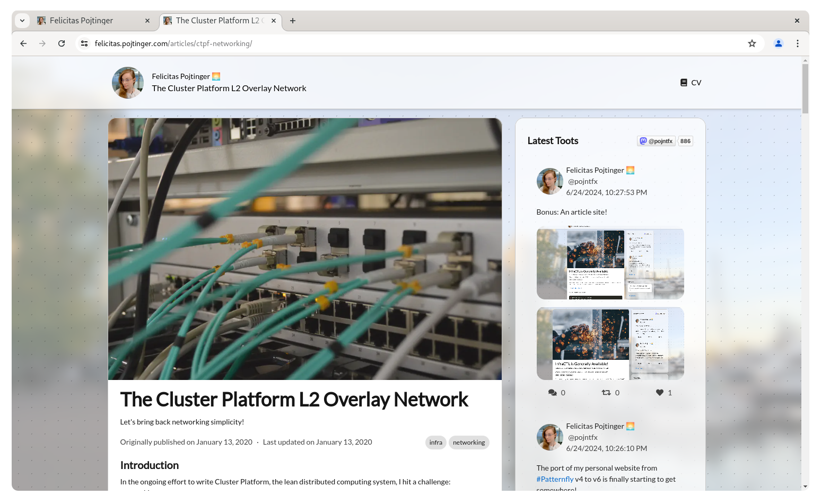Follow the #Patternfly hashtag link

555,479
